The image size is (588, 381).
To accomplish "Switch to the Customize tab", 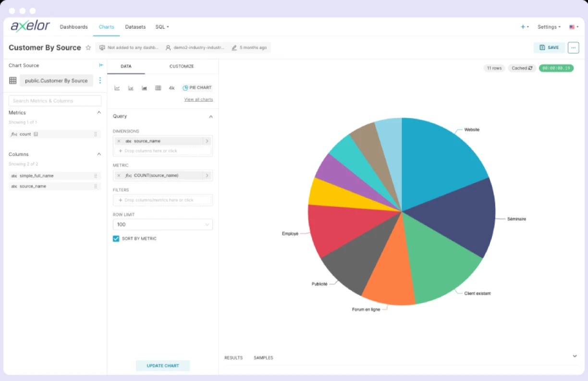I will click(x=182, y=67).
